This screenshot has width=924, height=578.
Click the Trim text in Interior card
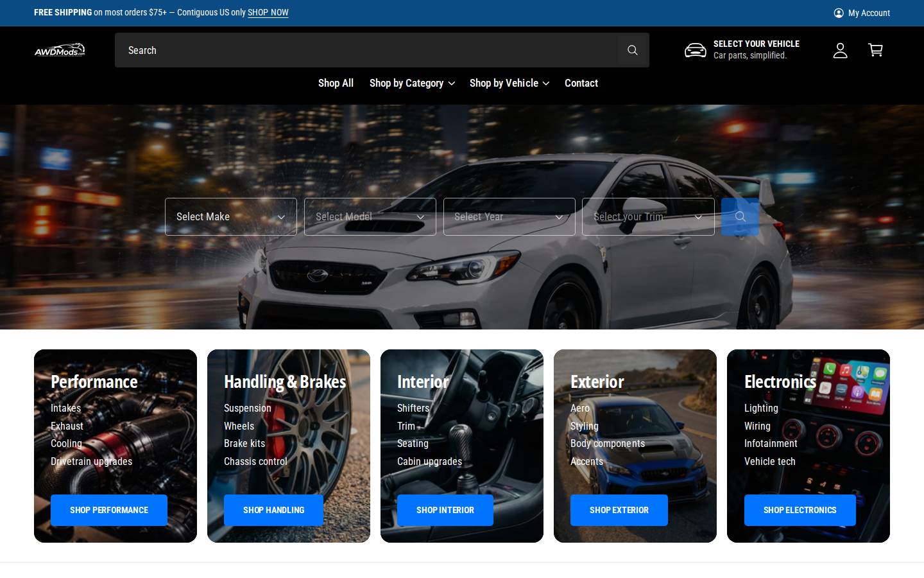[x=406, y=426]
